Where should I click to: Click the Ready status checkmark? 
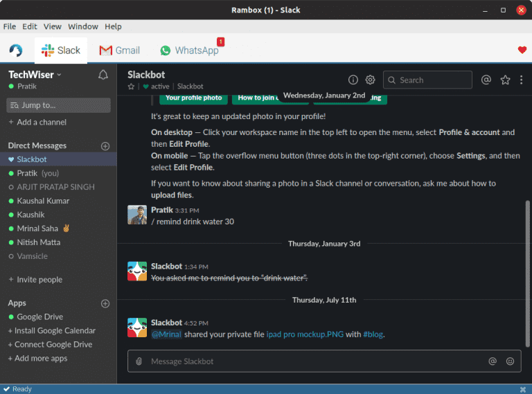[x=6, y=389]
